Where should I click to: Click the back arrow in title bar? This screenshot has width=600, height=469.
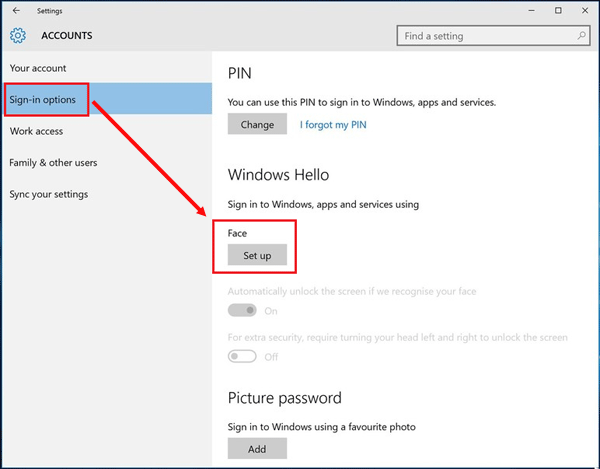[x=16, y=11]
